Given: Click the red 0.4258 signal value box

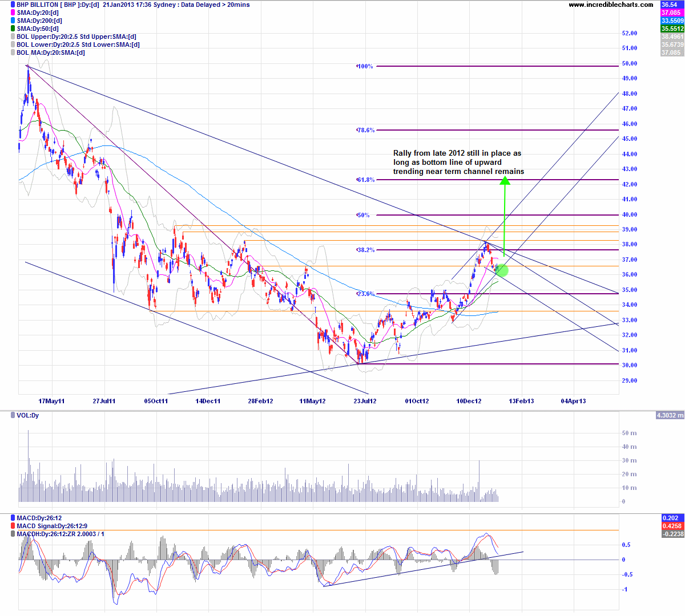Looking at the screenshot, I should point(672,526).
